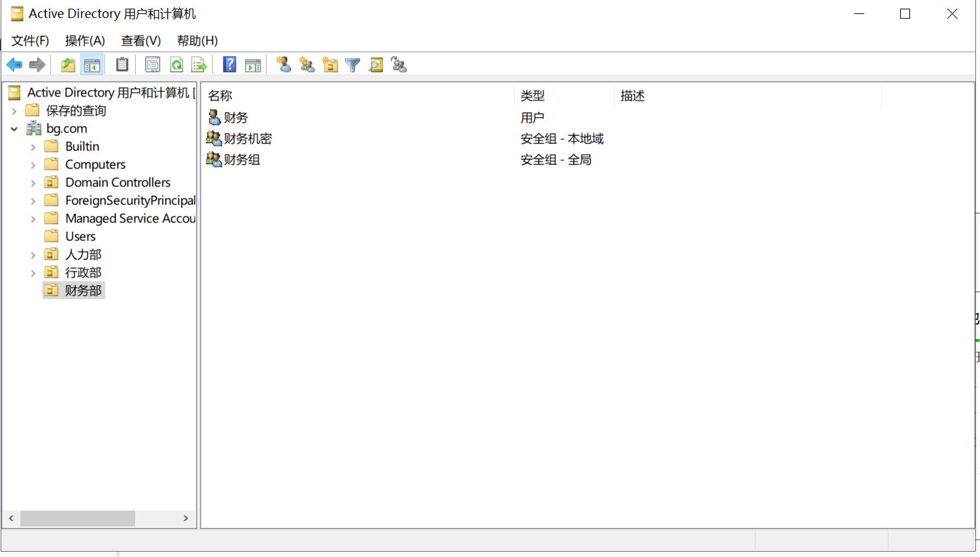Click the Create new organizational unit icon
Screen dimensions: 980x557
pyautogui.click(x=330, y=65)
